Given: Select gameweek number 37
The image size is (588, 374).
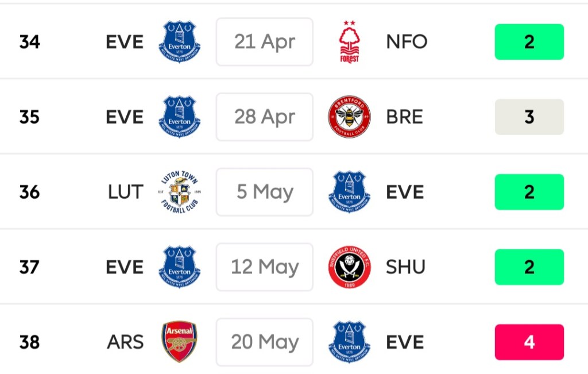Looking at the screenshot, I should (x=29, y=267).
